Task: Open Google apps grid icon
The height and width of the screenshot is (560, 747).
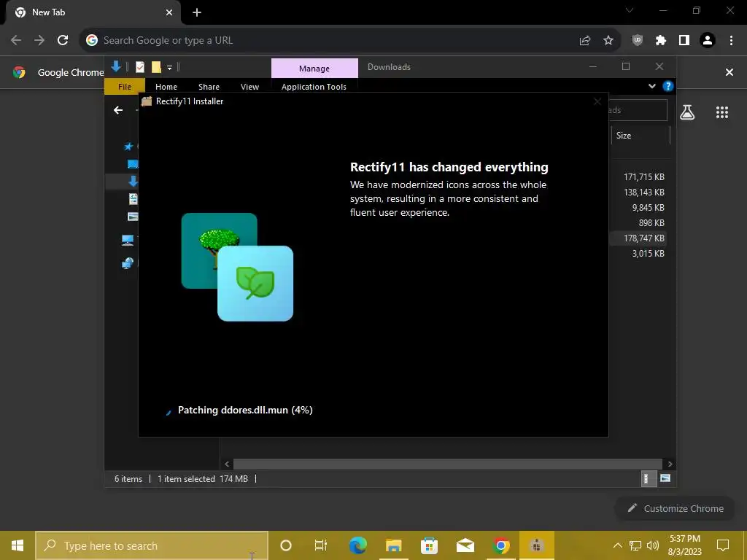Action: point(722,112)
